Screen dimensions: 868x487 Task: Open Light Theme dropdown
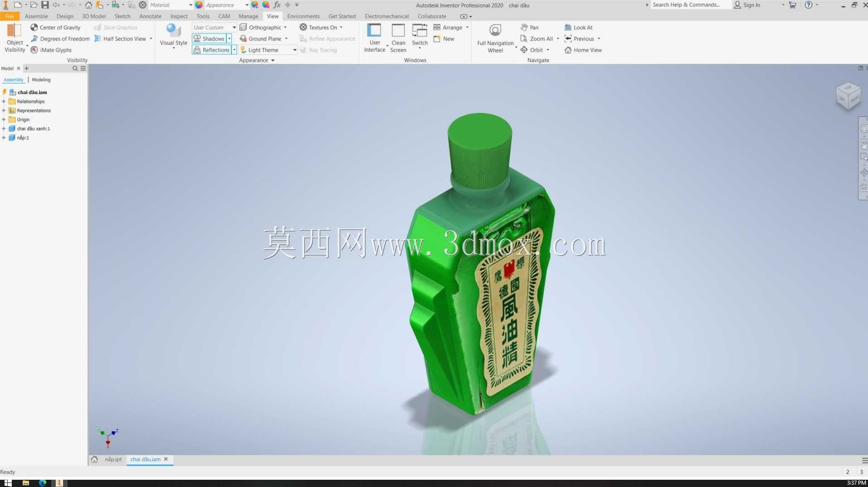pyautogui.click(x=268, y=50)
